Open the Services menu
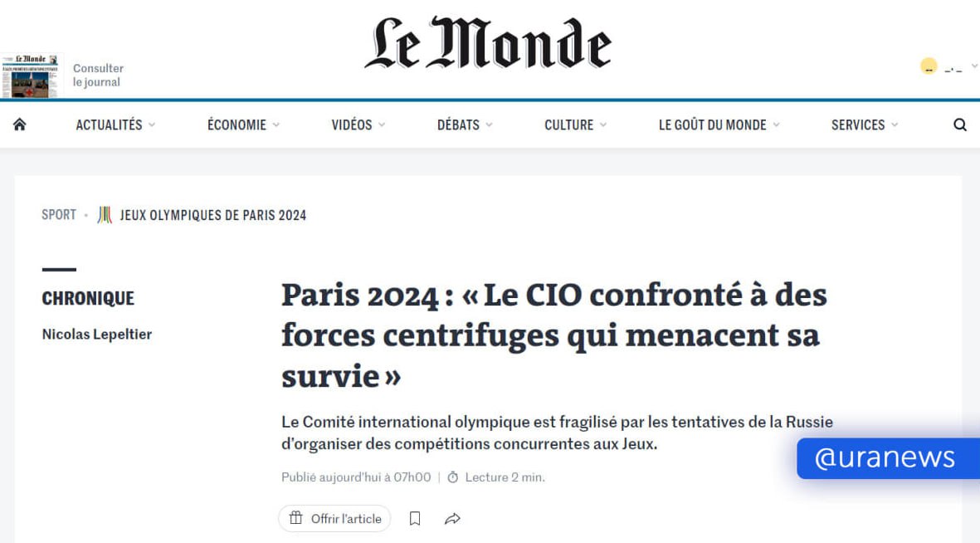 [865, 125]
